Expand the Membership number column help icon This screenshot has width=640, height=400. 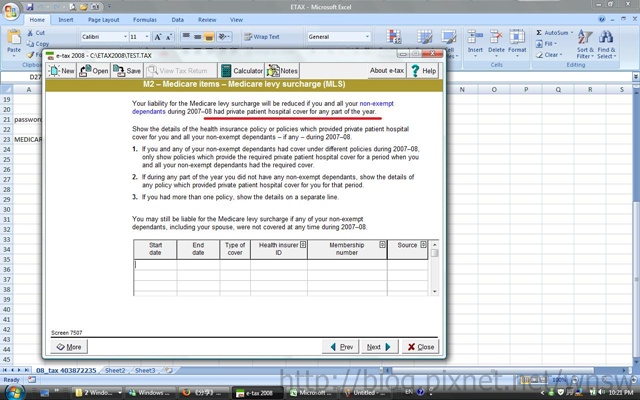click(382, 244)
